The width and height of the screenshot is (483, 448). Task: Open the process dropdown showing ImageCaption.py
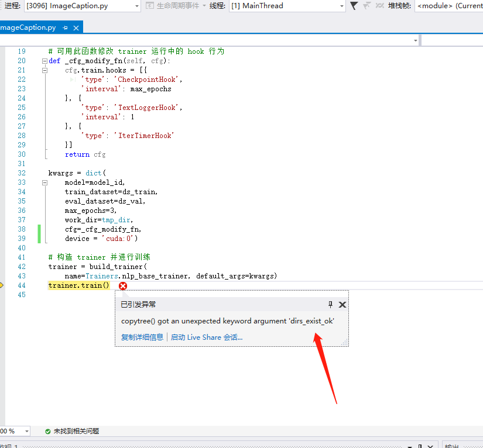point(82,6)
